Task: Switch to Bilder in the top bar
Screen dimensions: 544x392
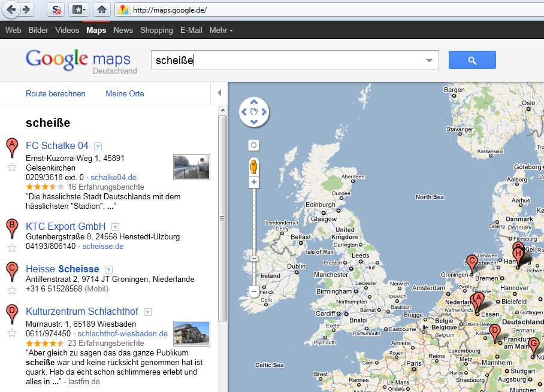Action: (x=38, y=30)
